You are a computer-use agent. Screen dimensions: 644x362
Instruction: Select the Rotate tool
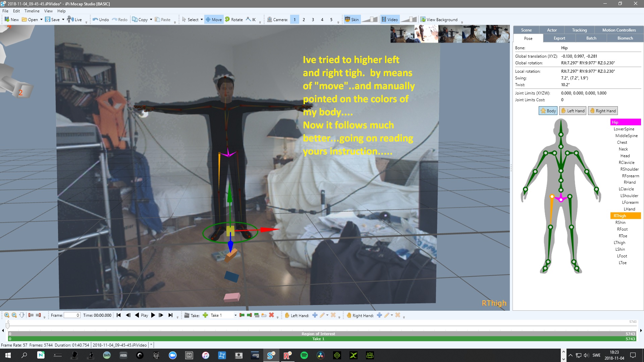pos(234,19)
